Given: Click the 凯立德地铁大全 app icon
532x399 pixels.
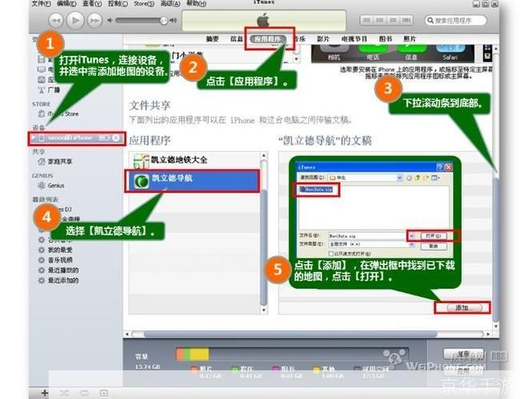Looking at the screenshot, I should click(141, 161).
